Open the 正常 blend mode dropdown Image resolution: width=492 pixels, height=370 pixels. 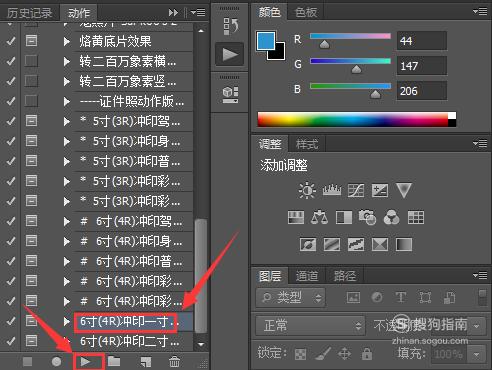coord(310,325)
